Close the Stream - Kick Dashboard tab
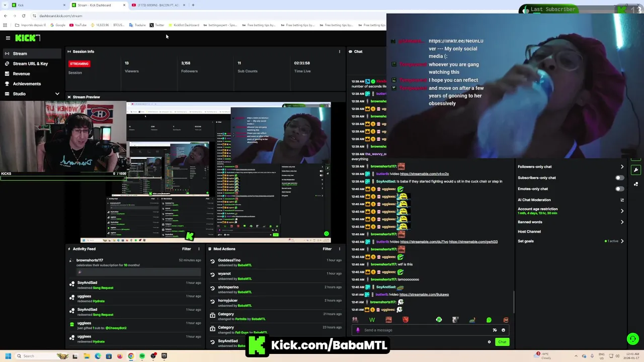644x362 pixels. (x=124, y=5)
